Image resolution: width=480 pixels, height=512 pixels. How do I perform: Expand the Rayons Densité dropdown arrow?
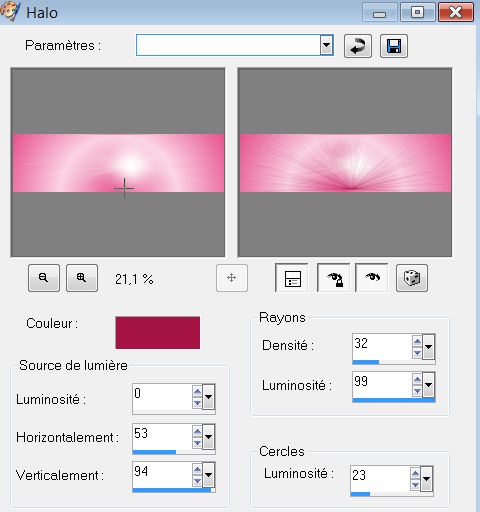pos(429,347)
